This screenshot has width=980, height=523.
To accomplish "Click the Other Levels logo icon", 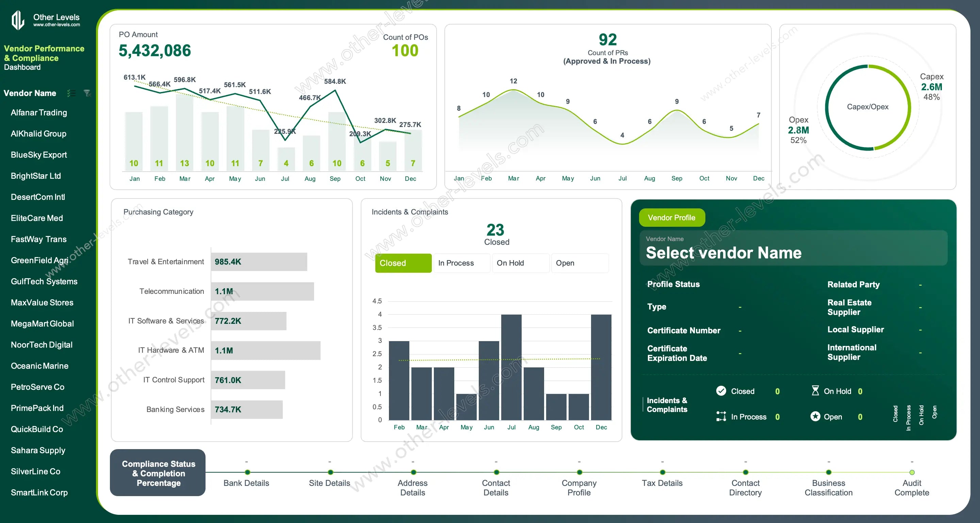I will pos(18,20).
